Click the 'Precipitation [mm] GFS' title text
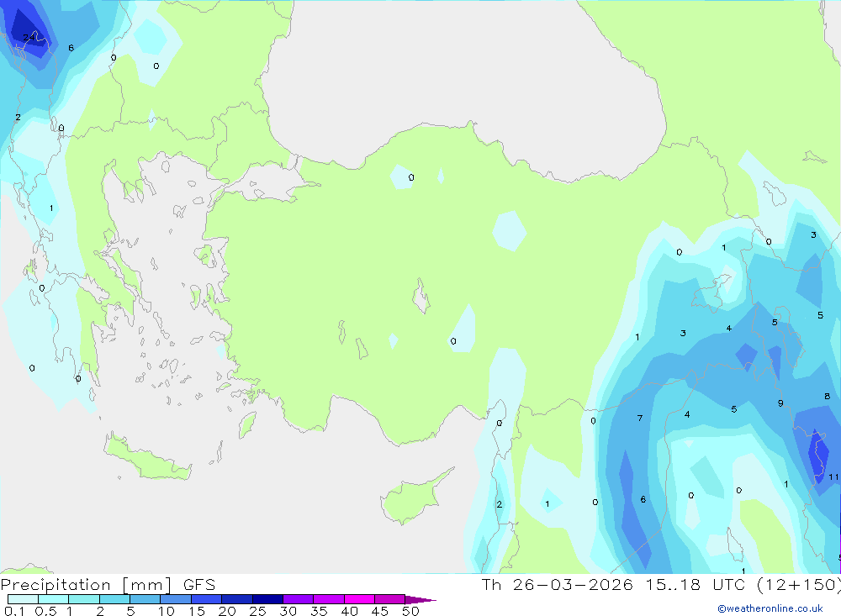Screen dimensions: 841x616 click(x=108, y=585)
